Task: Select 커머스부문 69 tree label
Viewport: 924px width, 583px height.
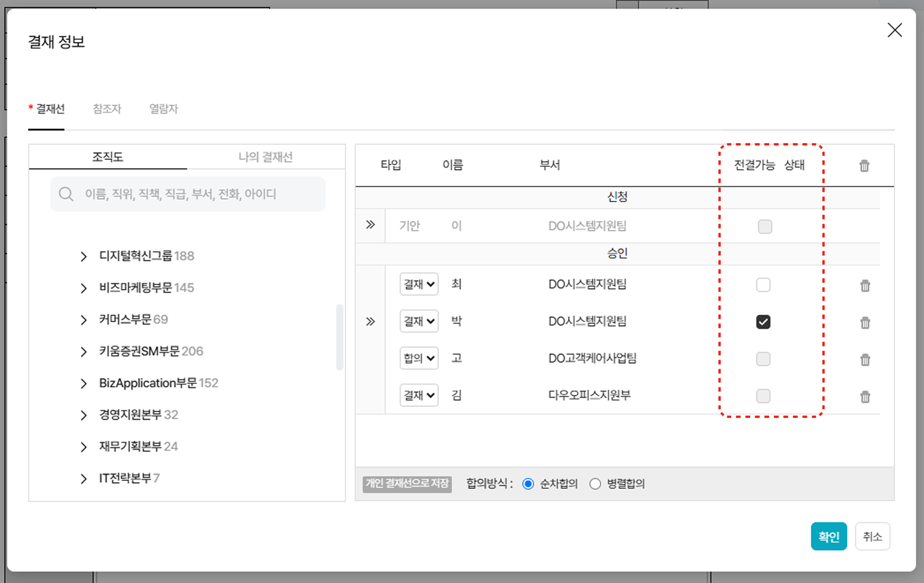Action: 133,319
